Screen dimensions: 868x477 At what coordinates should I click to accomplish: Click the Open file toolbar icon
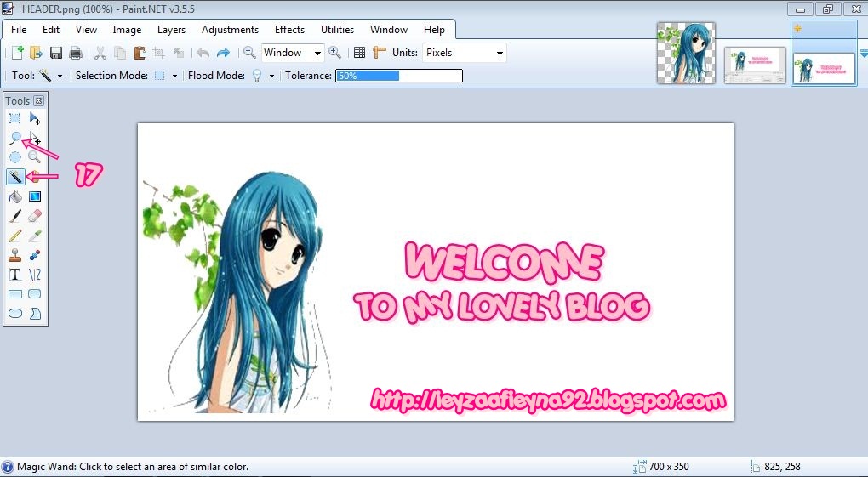point(36,53)
